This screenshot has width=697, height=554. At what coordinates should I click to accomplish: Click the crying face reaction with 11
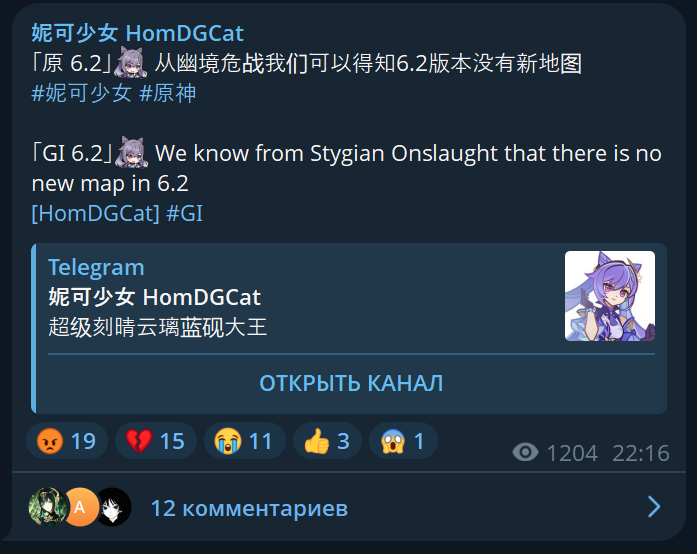(x=244, y=441)
